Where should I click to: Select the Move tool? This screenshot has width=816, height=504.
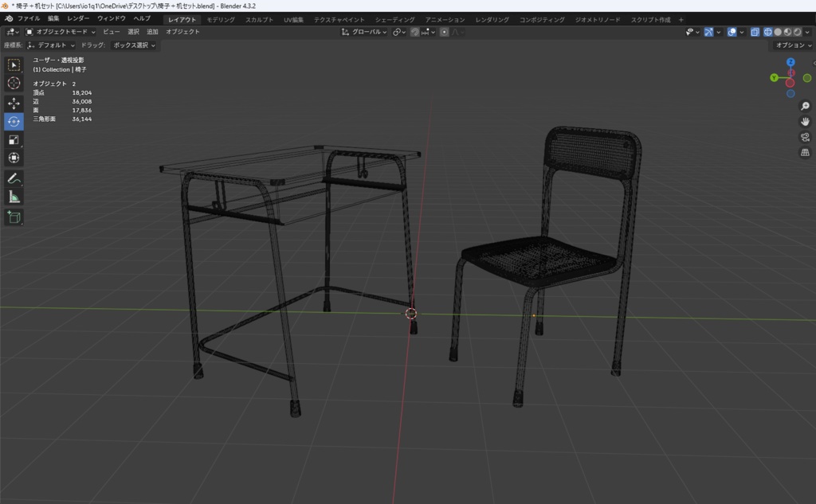tap(14, 104)
